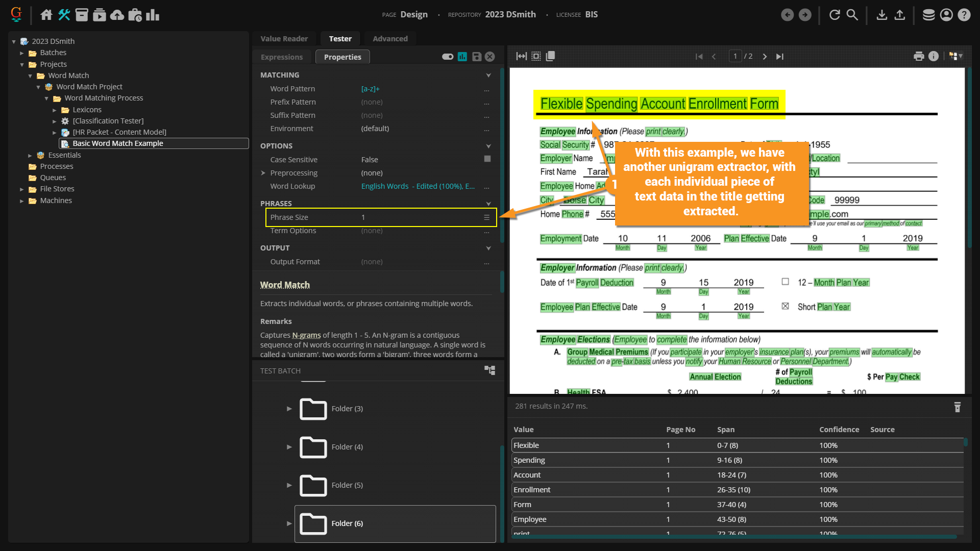This screenshot has width=980, height=551.
Task: Toggle the Case Sensitive checkbox
Action: point(487,159)
